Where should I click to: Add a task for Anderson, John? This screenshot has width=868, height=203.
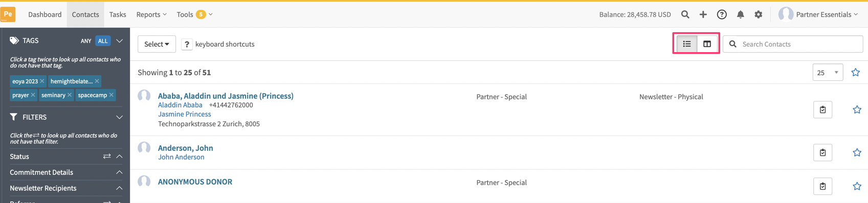(822, 152)
